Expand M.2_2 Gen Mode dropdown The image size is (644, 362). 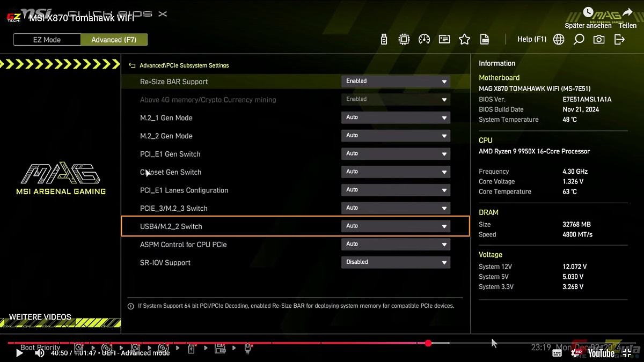tap(396, 136)
